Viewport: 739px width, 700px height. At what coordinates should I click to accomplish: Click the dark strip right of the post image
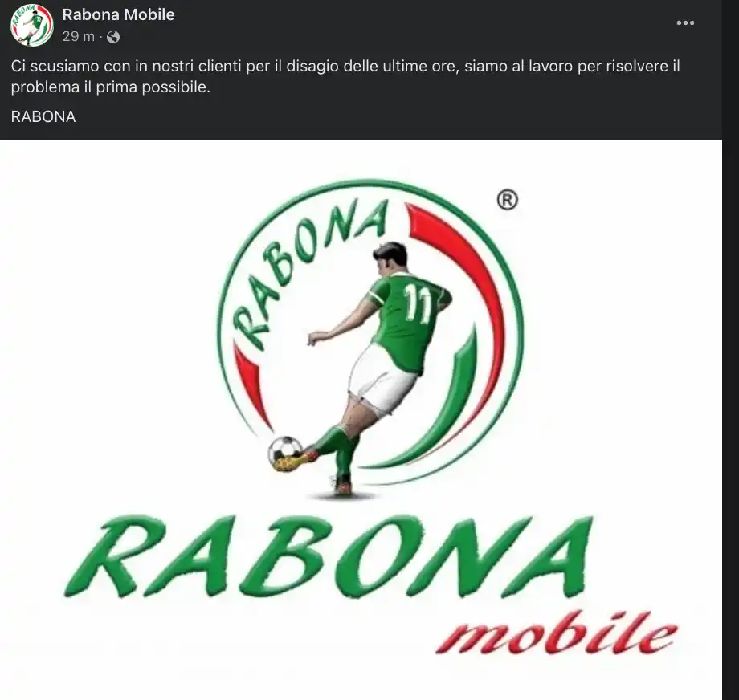click(730, 420)
